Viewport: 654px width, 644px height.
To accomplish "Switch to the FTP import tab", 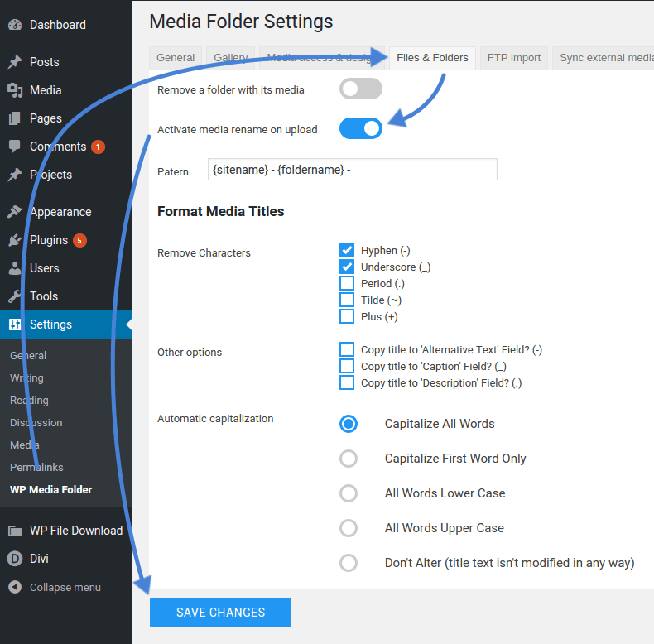I will pyautogui.click(x=513, y=58).
